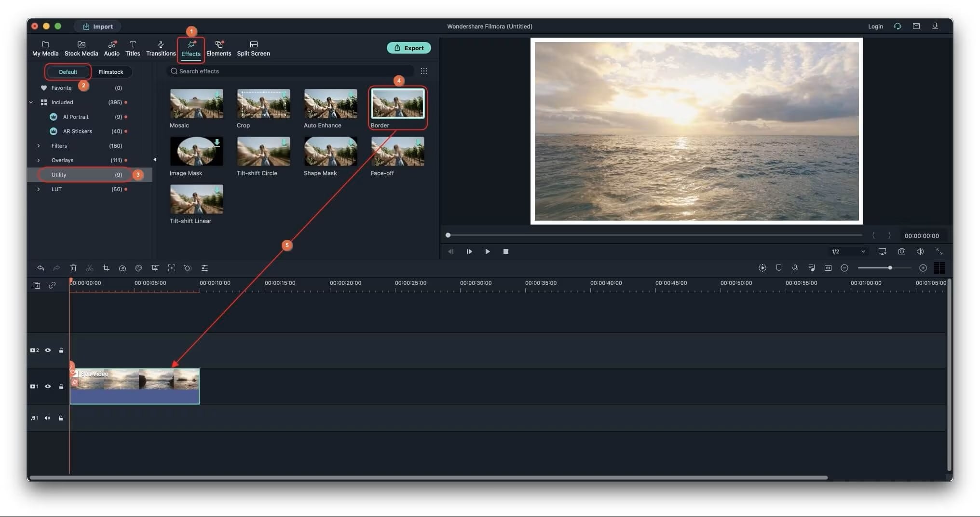Screen dimensions: 980x517
Task: Mute the audio track with the speaker toggle
Action: (47, 418)
